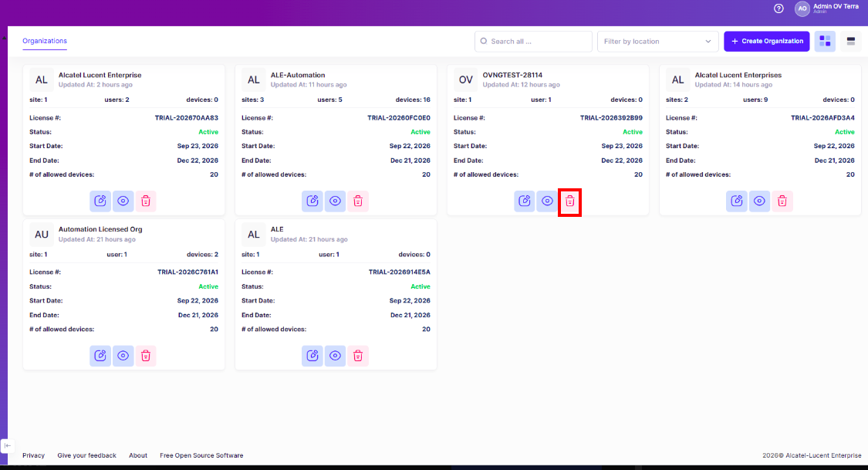View ALE-Automation organization with eye icon
The image size is (868, 470).
[335, 201]
